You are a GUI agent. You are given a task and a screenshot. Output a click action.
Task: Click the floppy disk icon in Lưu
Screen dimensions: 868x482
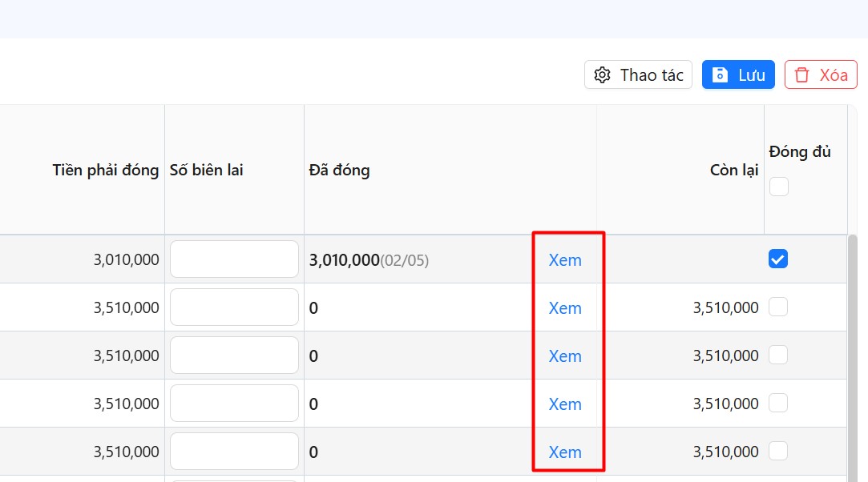pyautogui.click(x=721, y=75)
